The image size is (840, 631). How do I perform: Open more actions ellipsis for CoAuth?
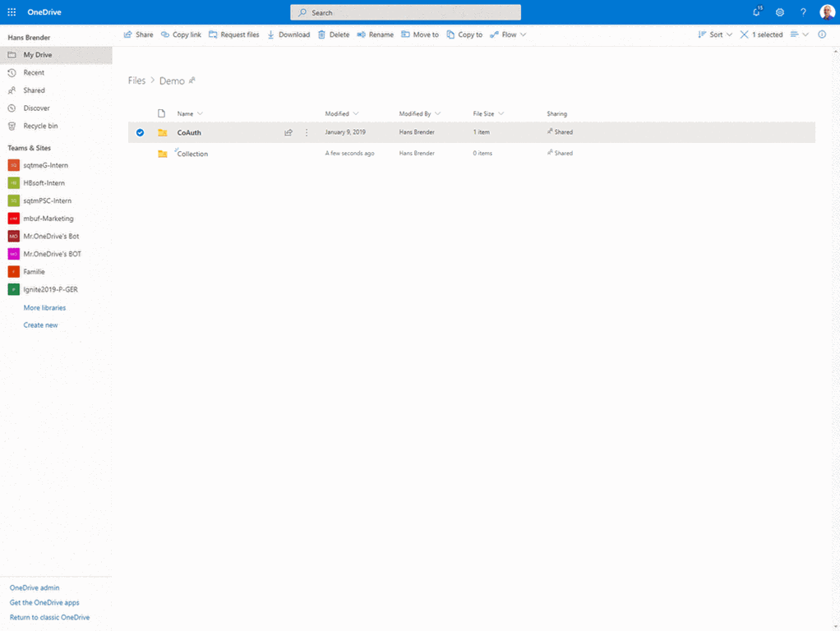pyautogui.click(x=307, y=132)
